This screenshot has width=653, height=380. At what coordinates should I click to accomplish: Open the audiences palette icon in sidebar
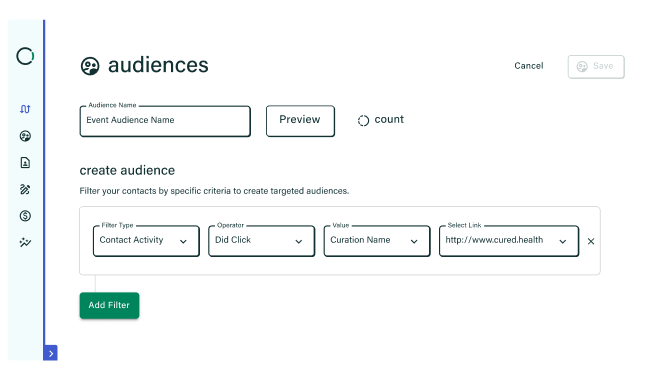[25, 136]
